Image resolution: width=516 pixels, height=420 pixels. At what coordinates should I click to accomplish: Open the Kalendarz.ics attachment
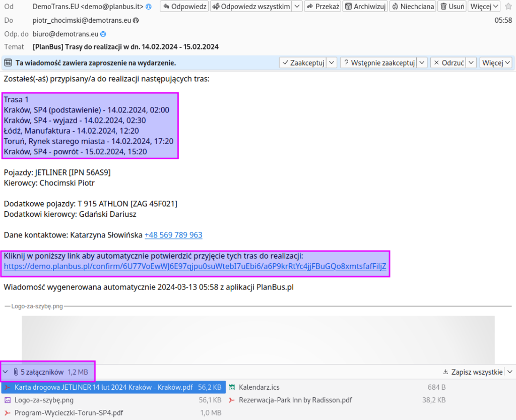click(259, 387)
